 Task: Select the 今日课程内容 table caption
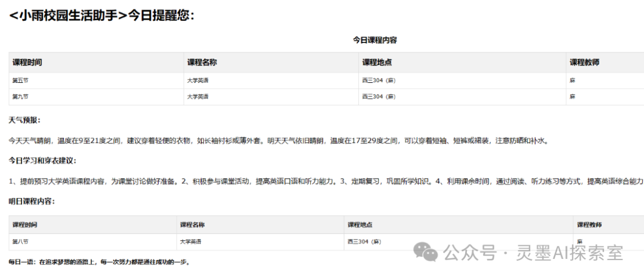(375, 40)
